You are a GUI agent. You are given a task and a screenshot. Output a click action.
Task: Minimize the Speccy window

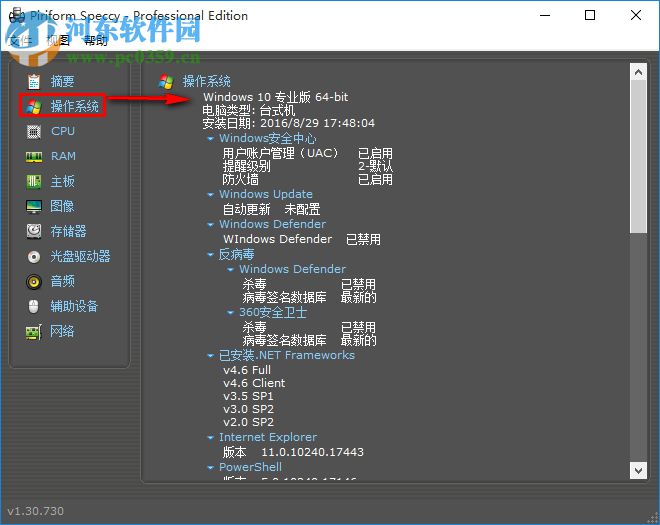tap(545, 15)
